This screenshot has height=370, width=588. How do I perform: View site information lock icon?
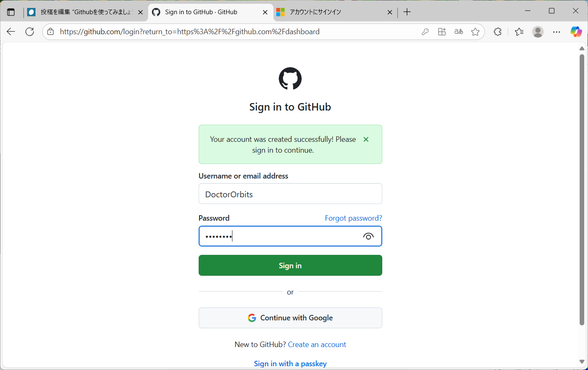coord(50,32)
